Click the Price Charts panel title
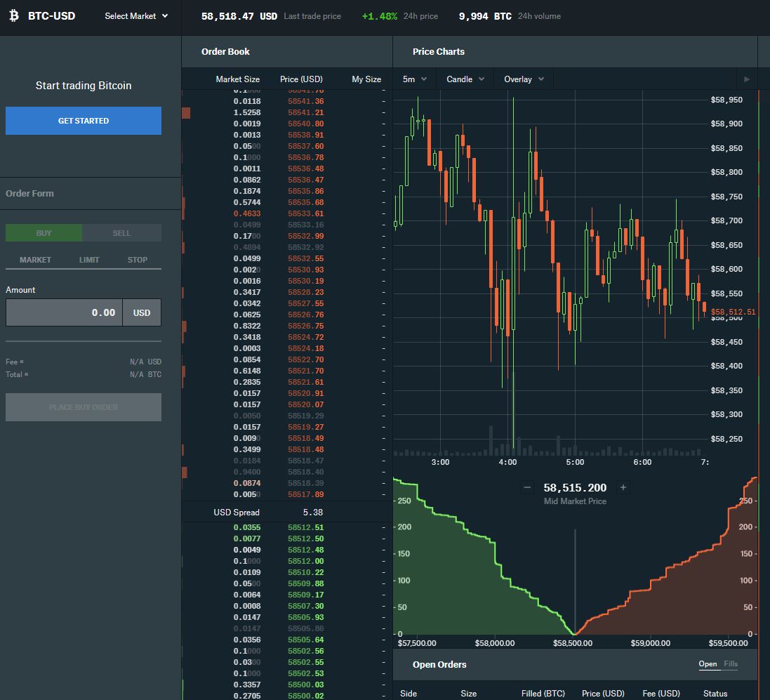This screenshot has width=770, height=700. 439,51
